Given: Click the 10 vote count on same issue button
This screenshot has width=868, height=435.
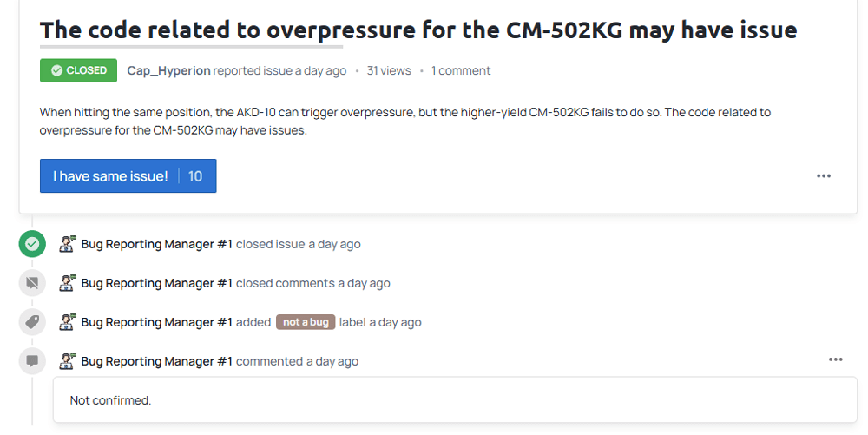Looking at the screenshot, I should click(195, 176).
